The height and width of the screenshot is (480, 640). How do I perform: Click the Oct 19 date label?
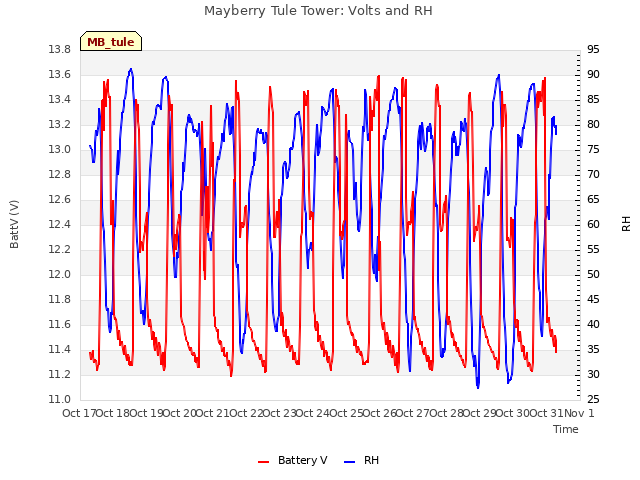[x=147, y=413]
